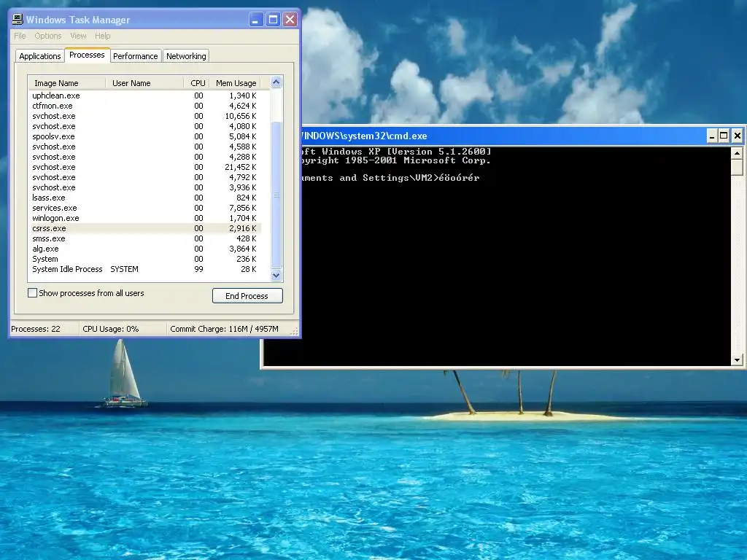Click the Task Manager resize grip corner
The image size is (747, 560).
[x=295, y=332]
